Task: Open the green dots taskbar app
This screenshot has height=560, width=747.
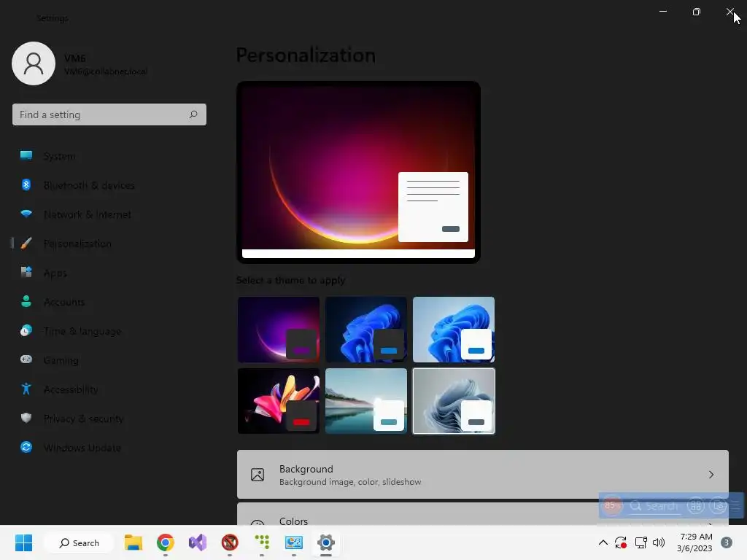Action: 262,542
